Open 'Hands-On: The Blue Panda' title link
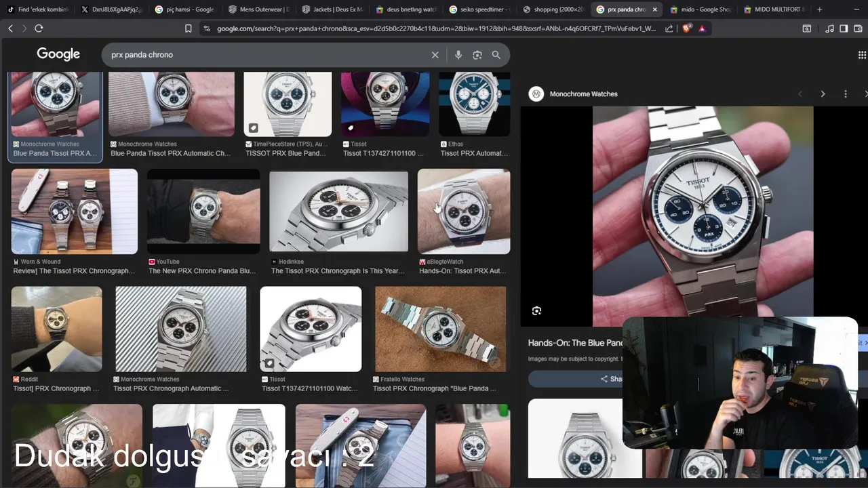The image size is (868, 488). point(575,343)
